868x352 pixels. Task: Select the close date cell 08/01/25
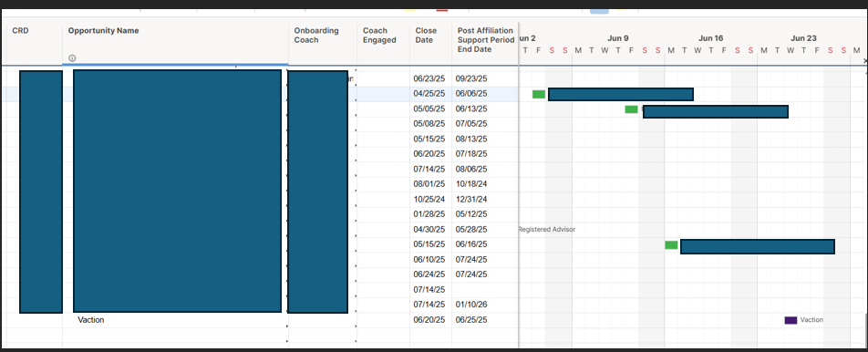tap(429, 183)
